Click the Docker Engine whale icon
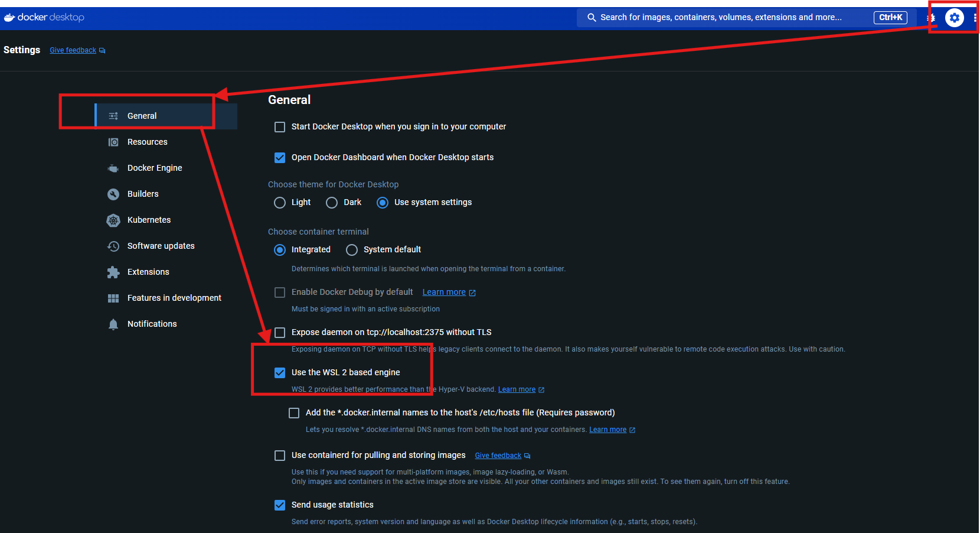This screenshot has width=980, height=533. (113, 168)
